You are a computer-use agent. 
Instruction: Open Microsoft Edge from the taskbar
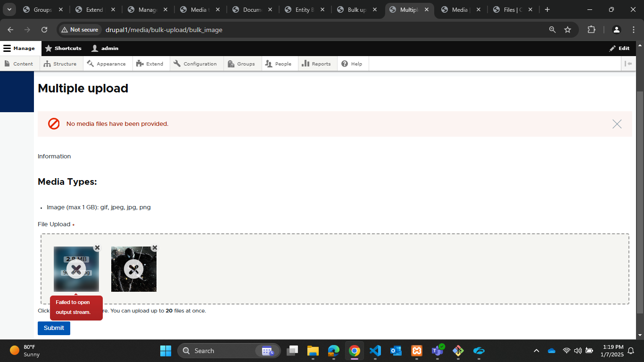[334, 351]
